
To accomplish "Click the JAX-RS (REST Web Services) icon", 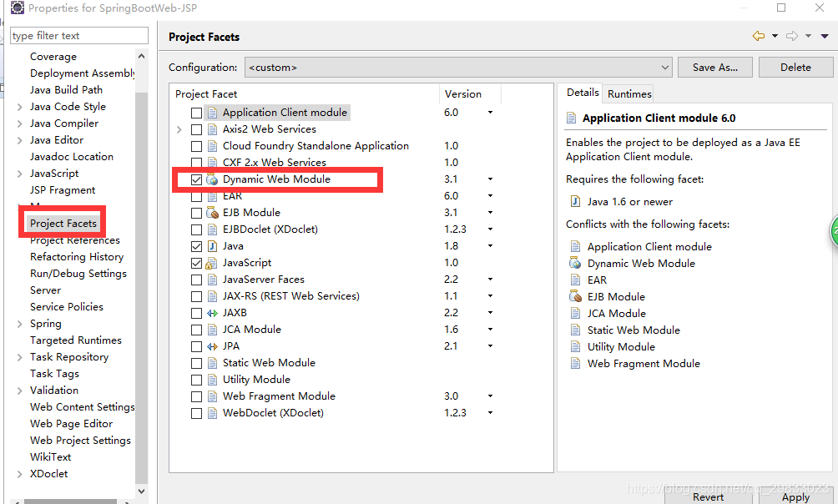I will tap(212, 296).
